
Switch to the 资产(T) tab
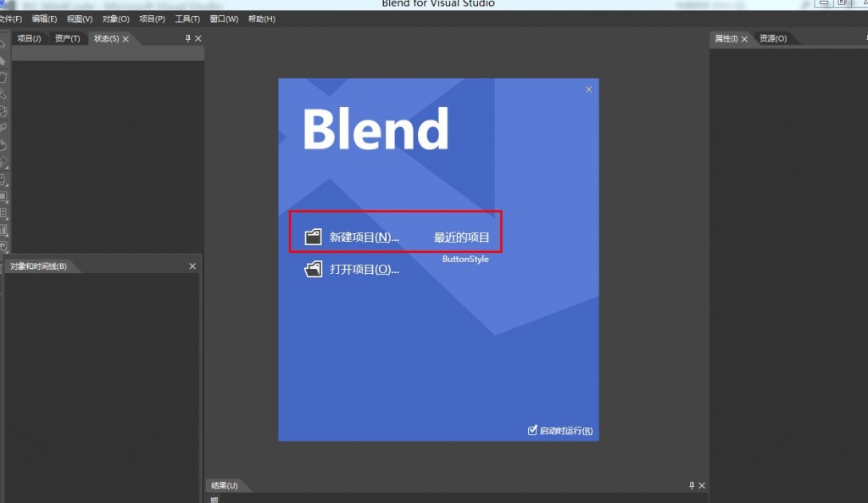pos(67,38)
